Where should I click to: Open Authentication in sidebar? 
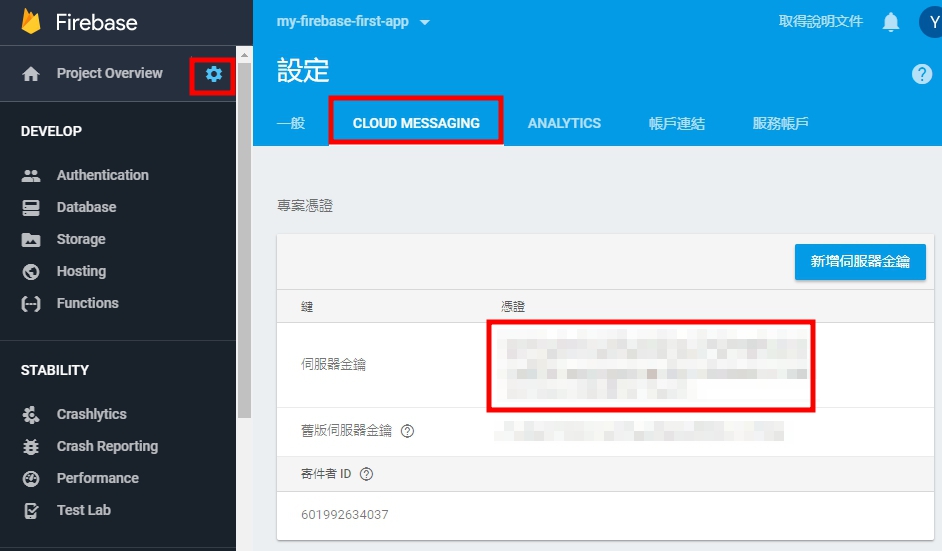click(x=103, y=175)
